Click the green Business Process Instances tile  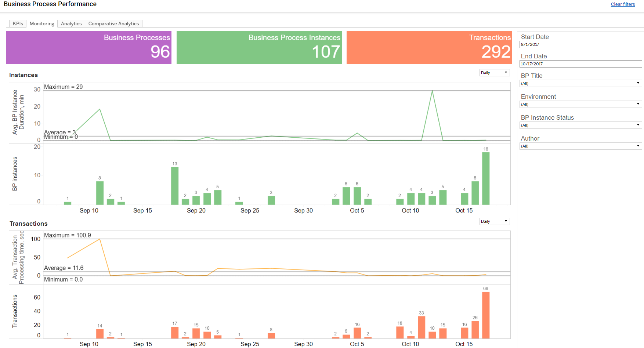259,48
